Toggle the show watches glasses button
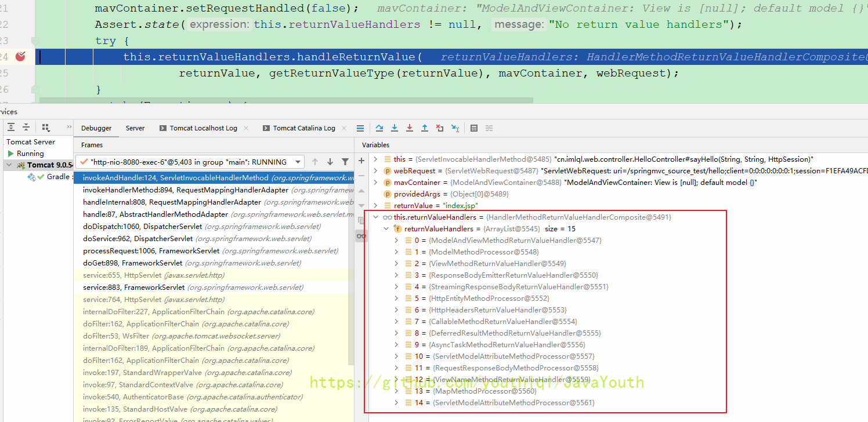This screenshot has height=422, width=868. pyautogui.click(x=361, y=235)
